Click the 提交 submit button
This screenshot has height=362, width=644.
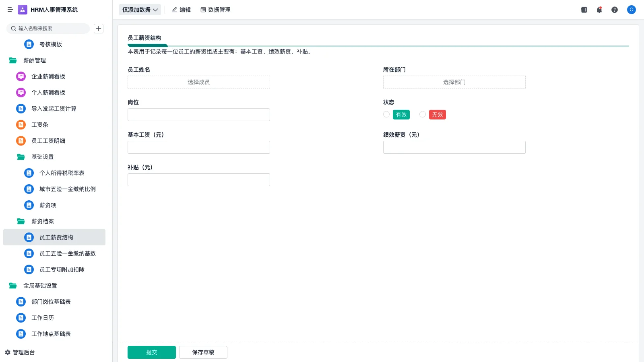tap(151, 352)
